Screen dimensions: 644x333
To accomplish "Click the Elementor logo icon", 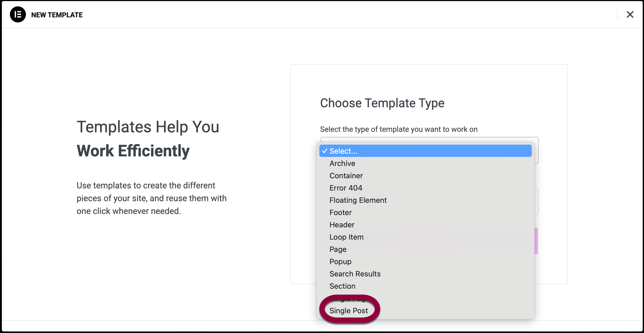I will (x=18, y=14).
